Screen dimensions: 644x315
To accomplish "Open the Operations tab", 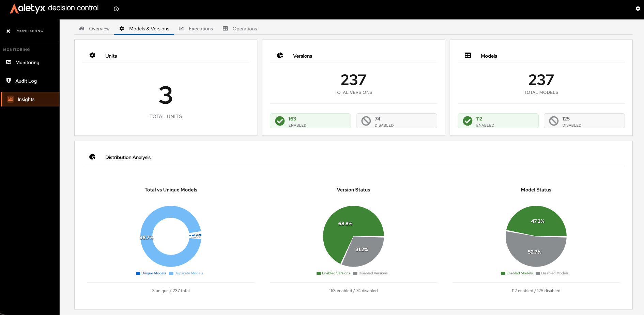I will [x=240, y=29].
